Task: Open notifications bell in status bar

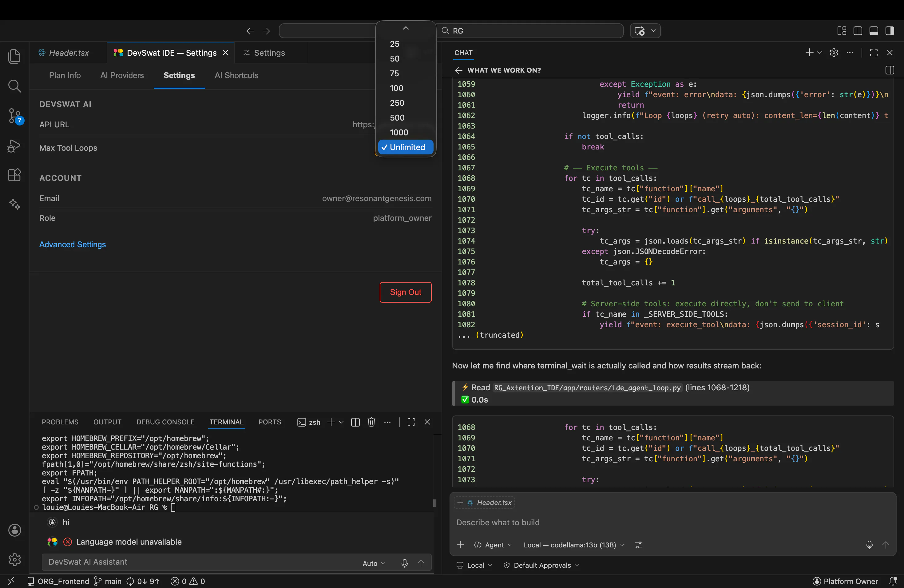Action: (x=893, y=581)
